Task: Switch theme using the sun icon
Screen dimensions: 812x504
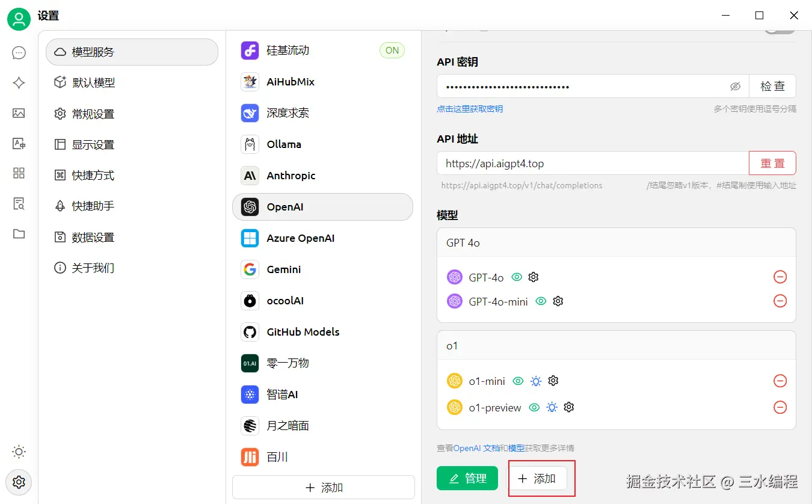Action: point(19,452)
